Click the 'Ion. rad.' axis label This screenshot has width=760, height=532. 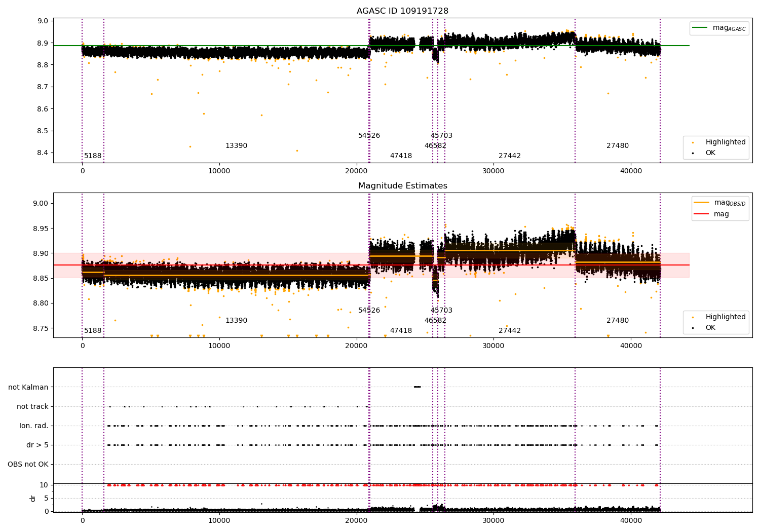(34, 426)
